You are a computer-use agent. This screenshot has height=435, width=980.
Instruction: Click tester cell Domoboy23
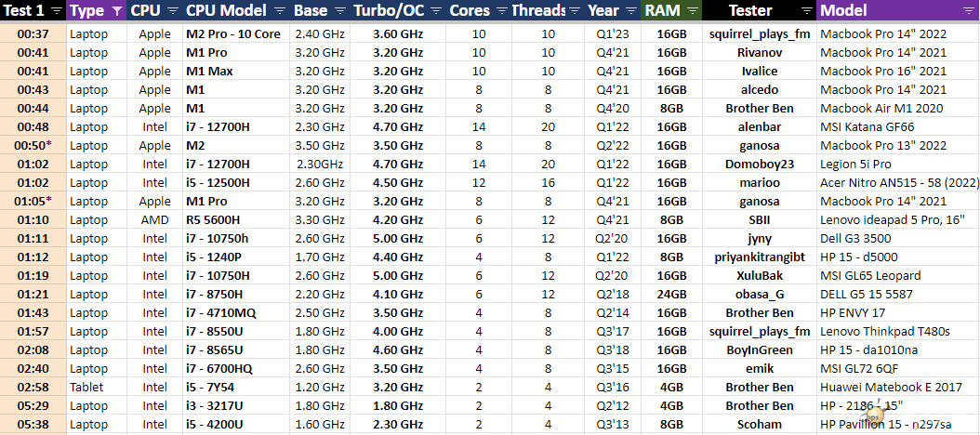tap(760, 165)
